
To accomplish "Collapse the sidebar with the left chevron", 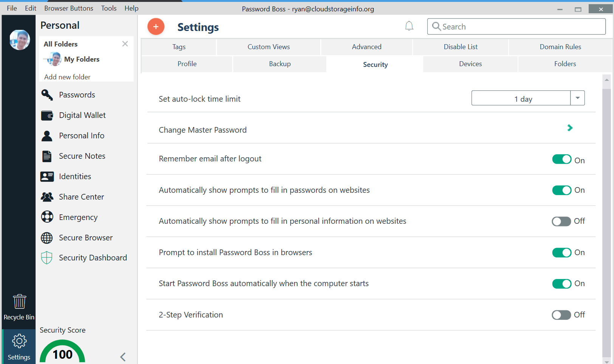I will click(x=122, y=356).
